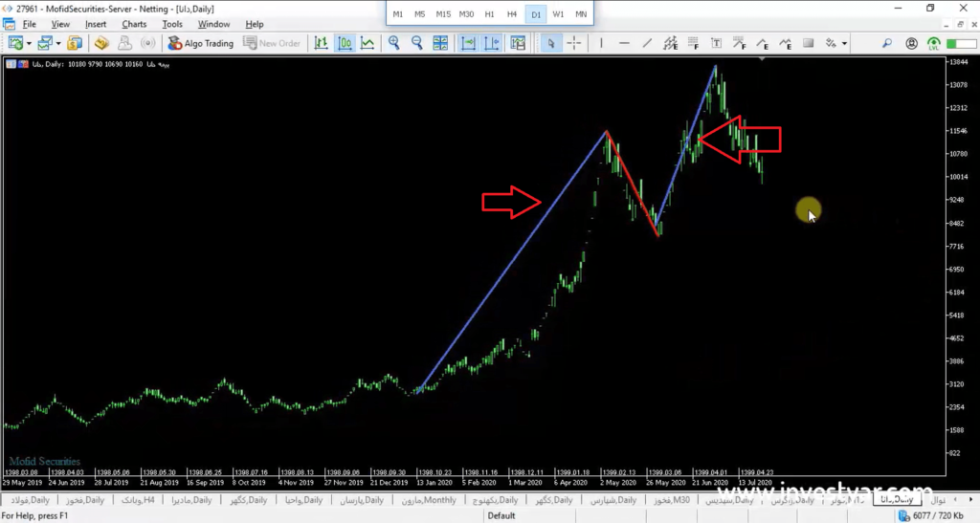980x523 pixels.
Task: Expand the shapes toolbar dropdown arrow
Action: tap(844, 43)
